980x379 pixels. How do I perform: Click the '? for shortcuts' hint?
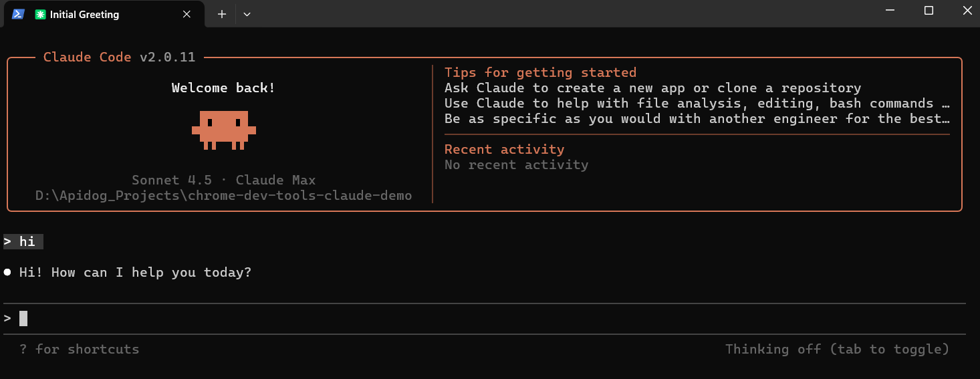point(80,349)
